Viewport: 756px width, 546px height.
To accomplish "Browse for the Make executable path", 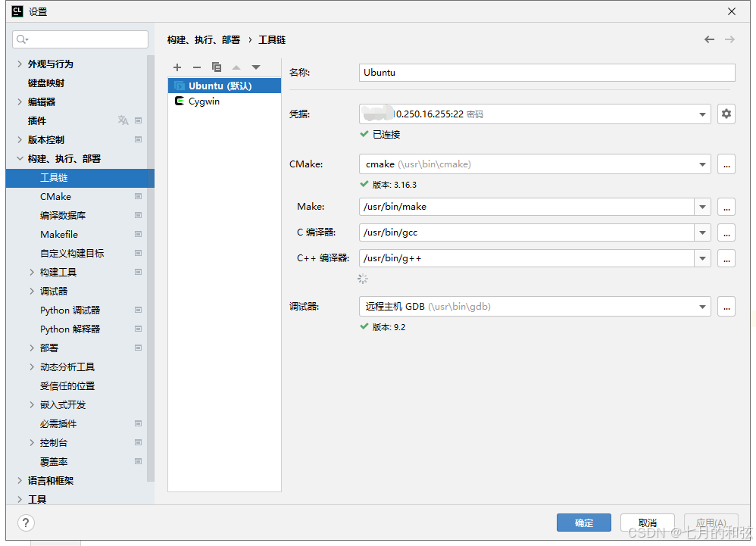I will 726,207.
